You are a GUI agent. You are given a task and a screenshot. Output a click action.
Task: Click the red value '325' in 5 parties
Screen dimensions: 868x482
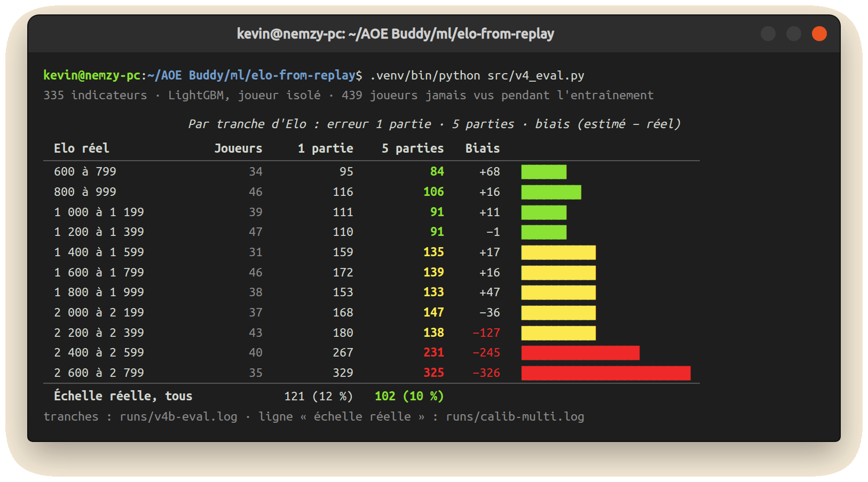click(x=433, y=373)
